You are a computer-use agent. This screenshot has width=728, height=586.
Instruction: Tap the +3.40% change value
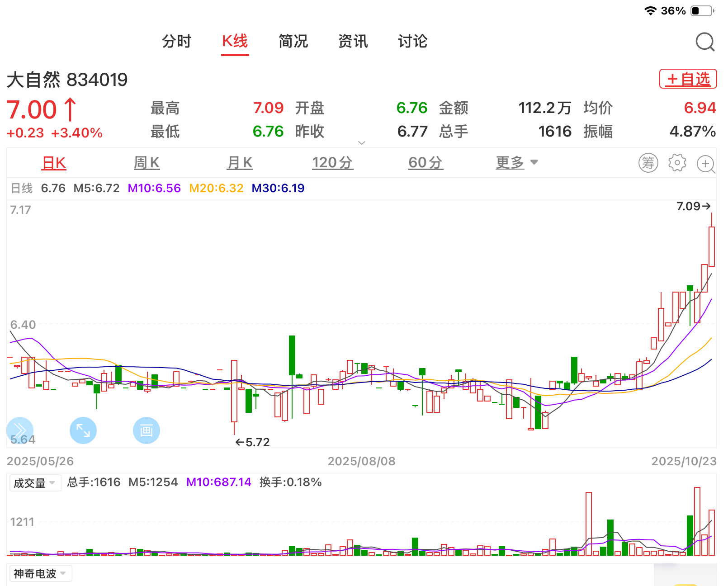(x=77, y=133)
